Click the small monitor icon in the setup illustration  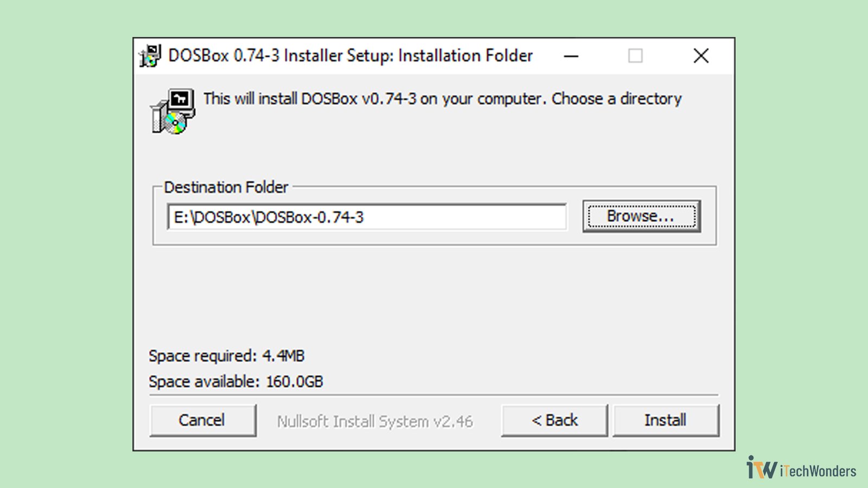click(182, 99)
